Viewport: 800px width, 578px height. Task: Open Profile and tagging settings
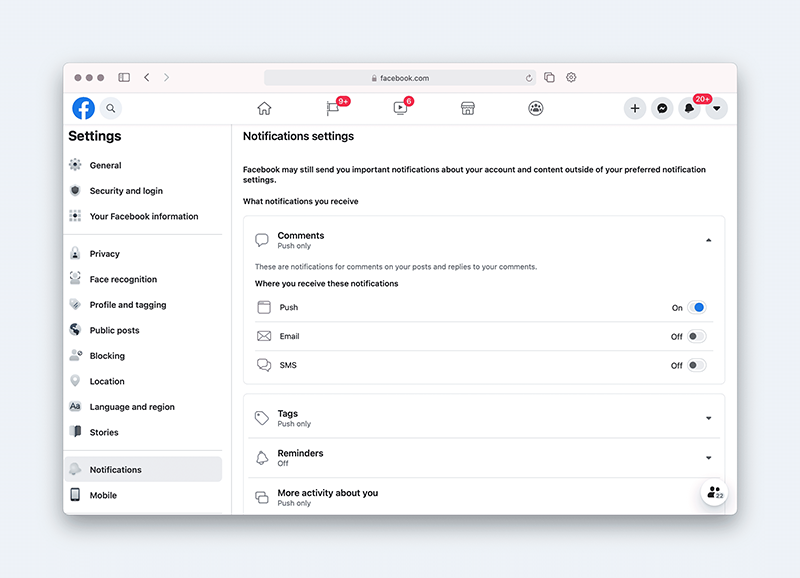(128, 305)
